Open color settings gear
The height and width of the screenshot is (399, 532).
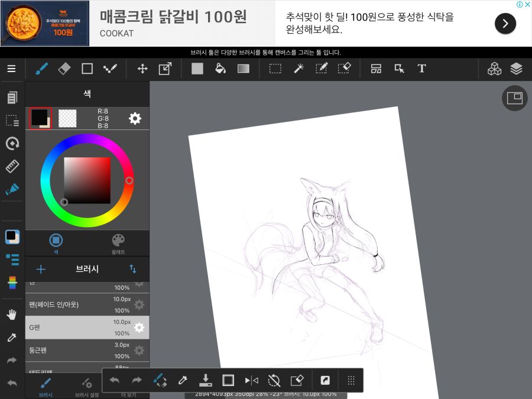[x=135, y=118]
